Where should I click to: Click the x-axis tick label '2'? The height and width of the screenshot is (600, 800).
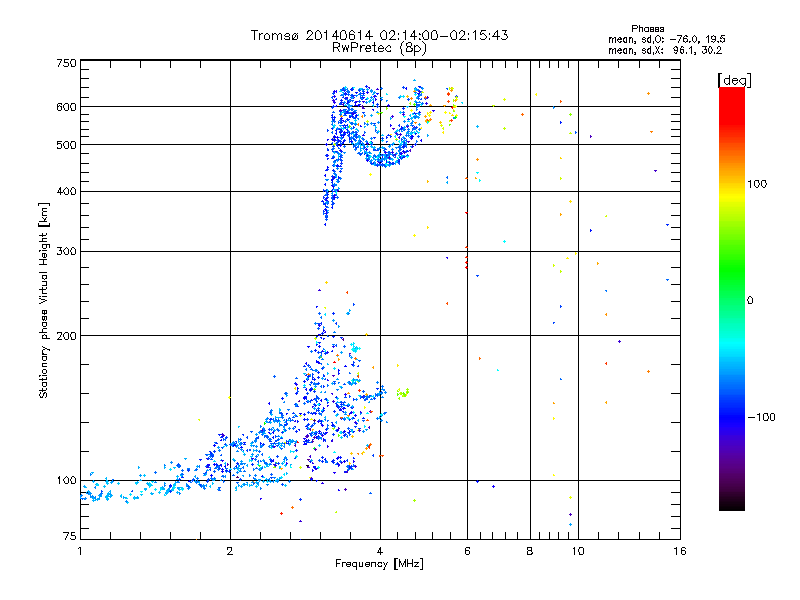pyautogui.click(x=230, y=551)
